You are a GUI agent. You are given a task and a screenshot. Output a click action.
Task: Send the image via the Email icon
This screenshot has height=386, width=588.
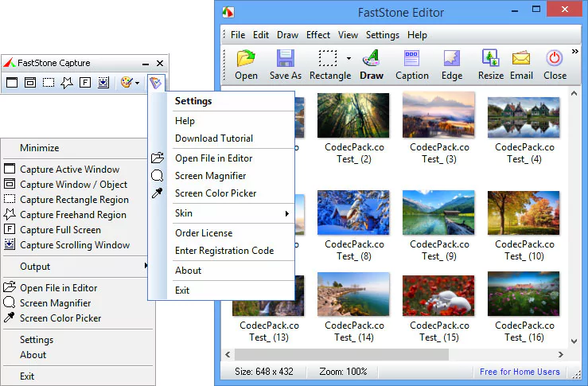click(x=521, y=64)
